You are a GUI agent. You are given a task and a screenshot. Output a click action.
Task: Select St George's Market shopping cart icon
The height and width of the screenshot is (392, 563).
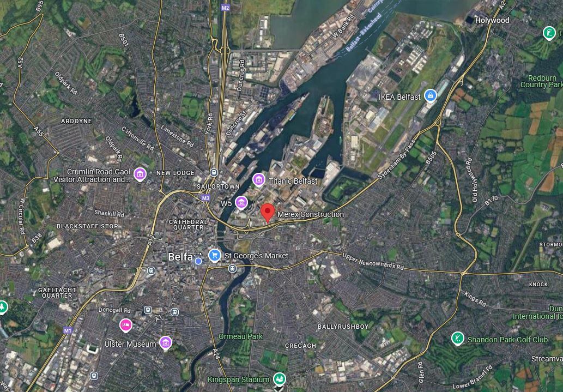point(215,256)
